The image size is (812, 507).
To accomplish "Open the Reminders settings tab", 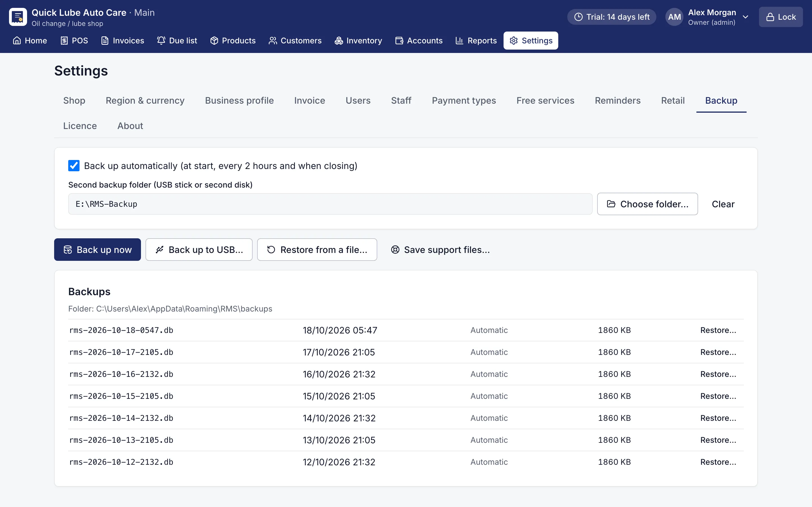I will [617, 101].
